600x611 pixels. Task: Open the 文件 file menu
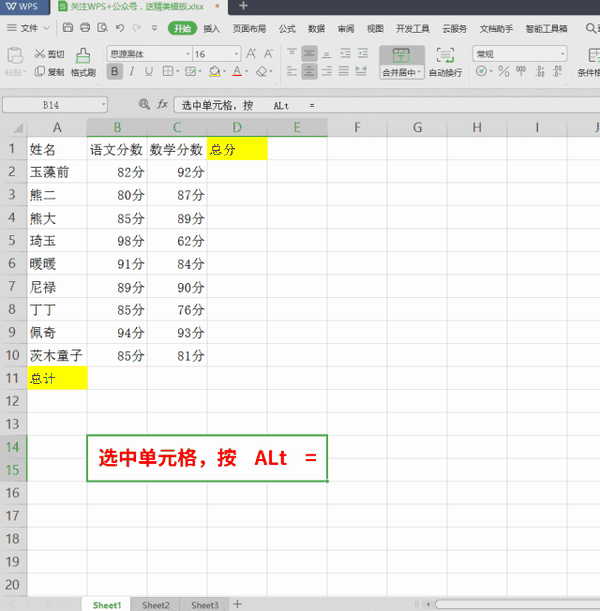point(28,28)
